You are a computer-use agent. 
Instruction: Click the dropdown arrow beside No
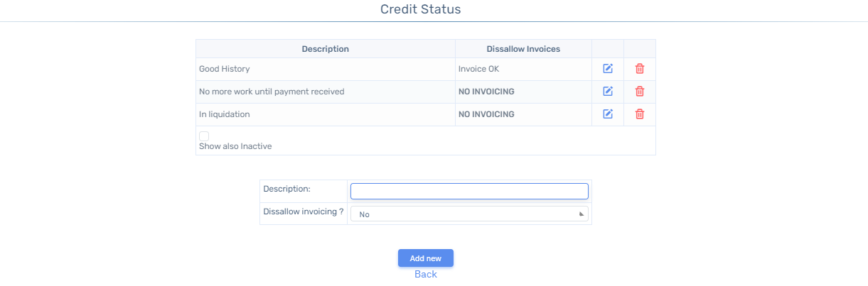pos(581,214)
